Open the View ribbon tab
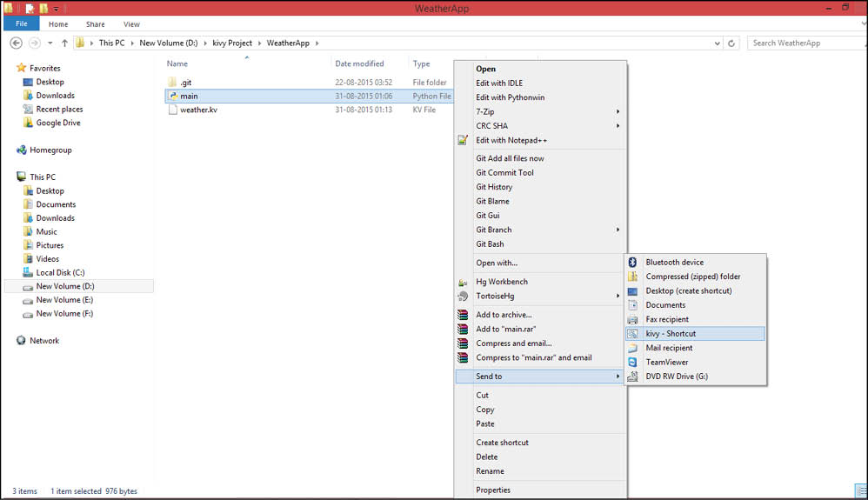 [131, 24]
